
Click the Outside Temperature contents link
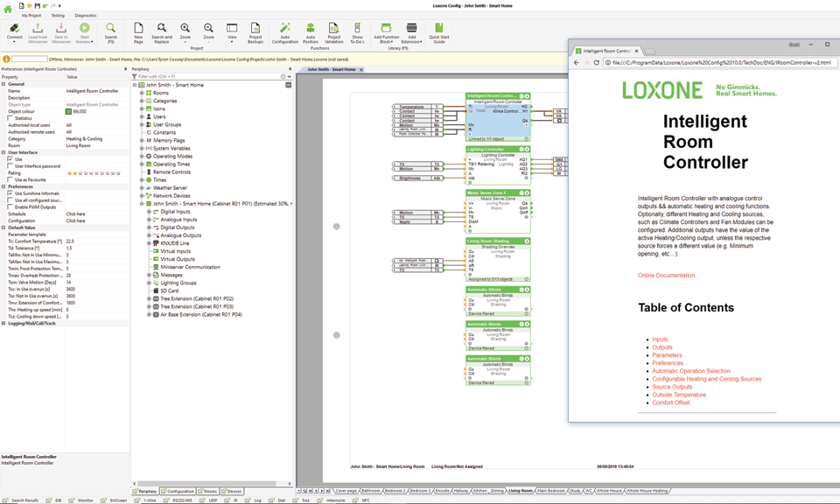click(x=678, y=395)
